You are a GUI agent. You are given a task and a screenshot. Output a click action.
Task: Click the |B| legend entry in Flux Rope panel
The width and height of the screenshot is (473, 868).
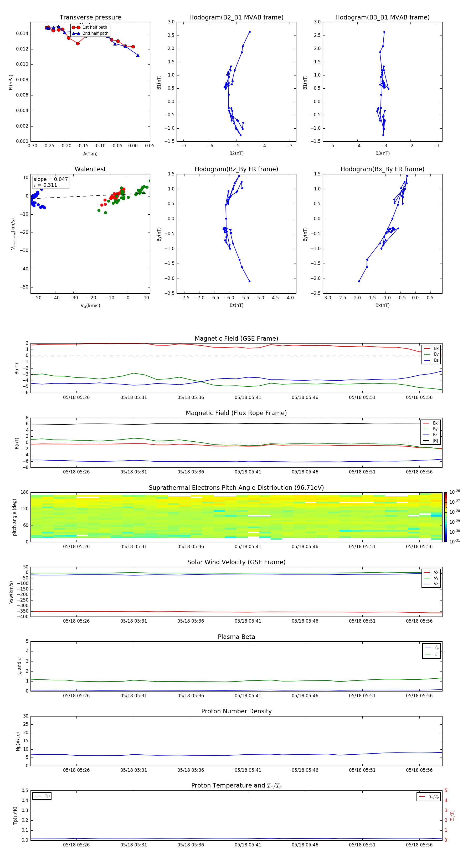pos(431,441)
